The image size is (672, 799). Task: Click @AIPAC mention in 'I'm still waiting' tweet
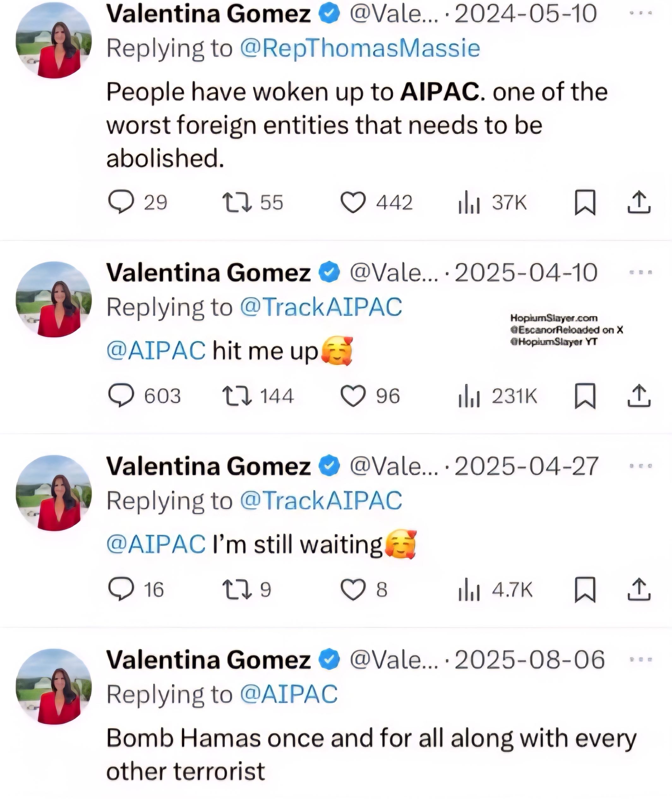(x=156, y=544)
